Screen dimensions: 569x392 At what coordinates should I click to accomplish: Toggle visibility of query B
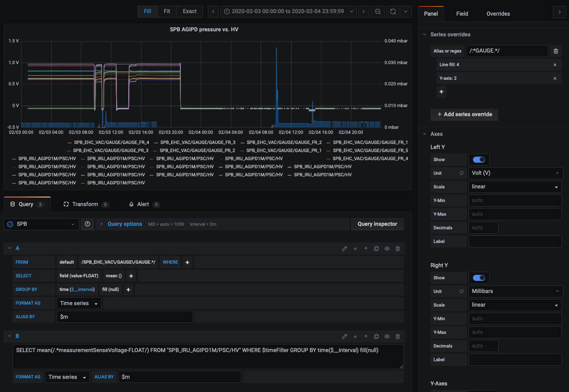pyautogui.click(x=387, y=336)
